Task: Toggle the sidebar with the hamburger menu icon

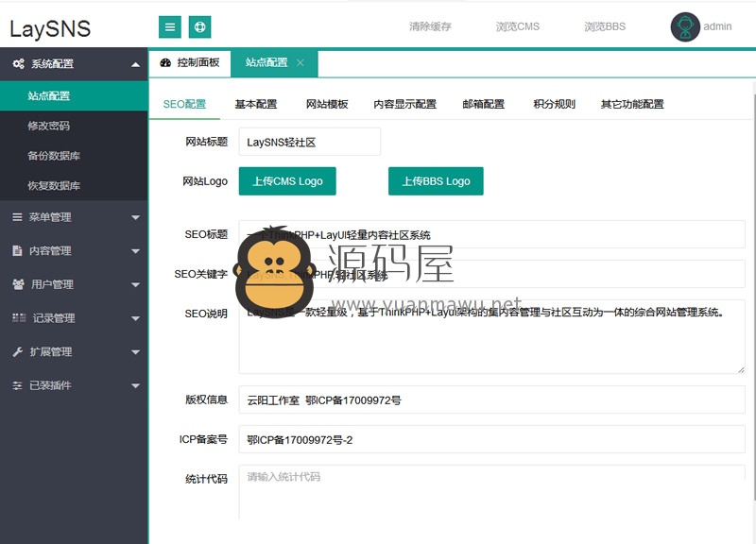Action: (170, 27)
